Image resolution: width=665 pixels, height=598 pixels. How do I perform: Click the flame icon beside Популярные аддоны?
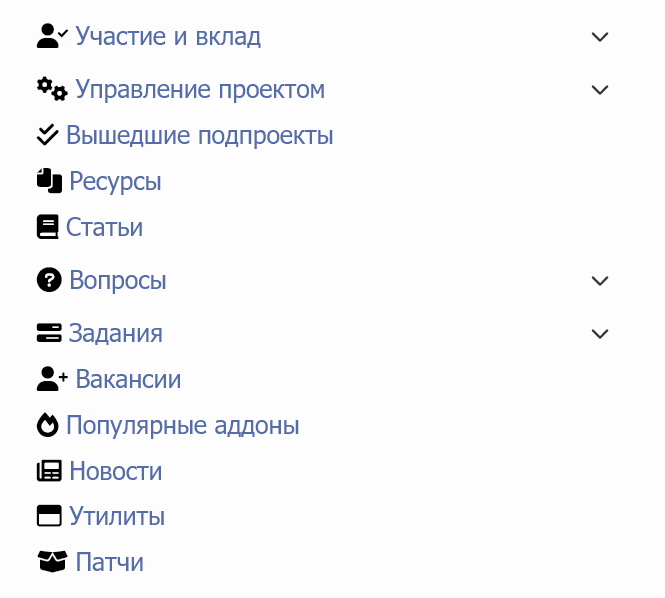(47, 425)
